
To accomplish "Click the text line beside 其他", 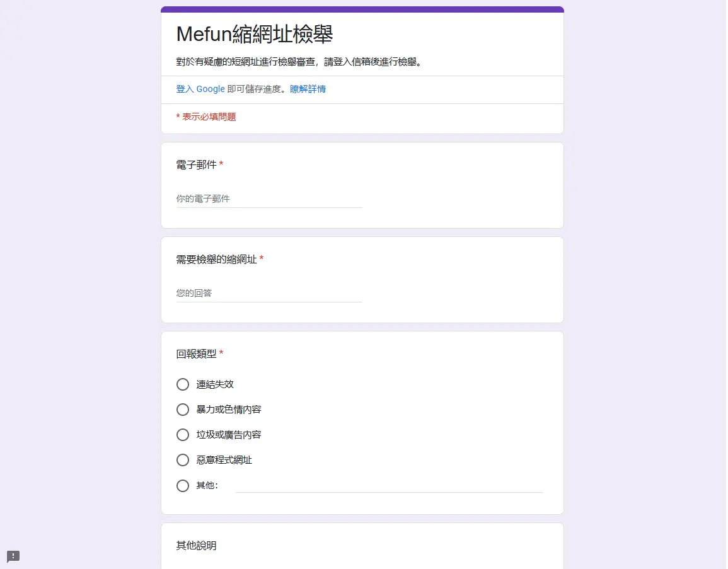I will click(389, 485).
